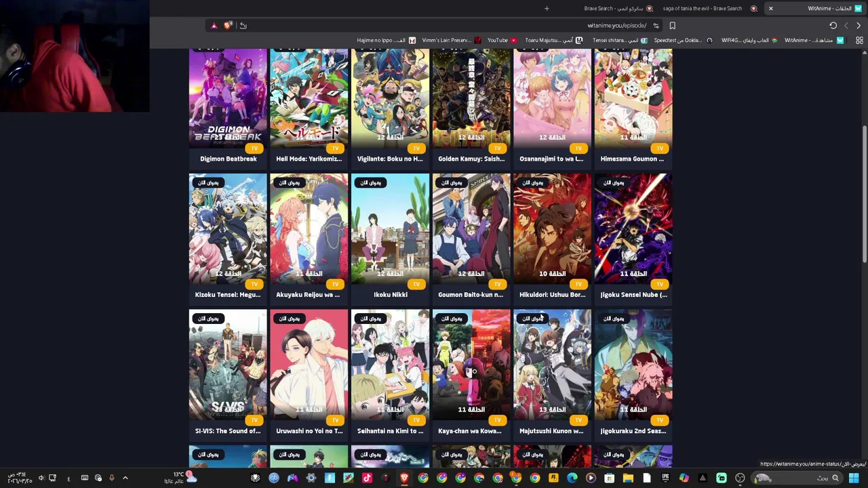
Task: Open the Brave Shields lion icon
Action: click(x=227, y=26)
